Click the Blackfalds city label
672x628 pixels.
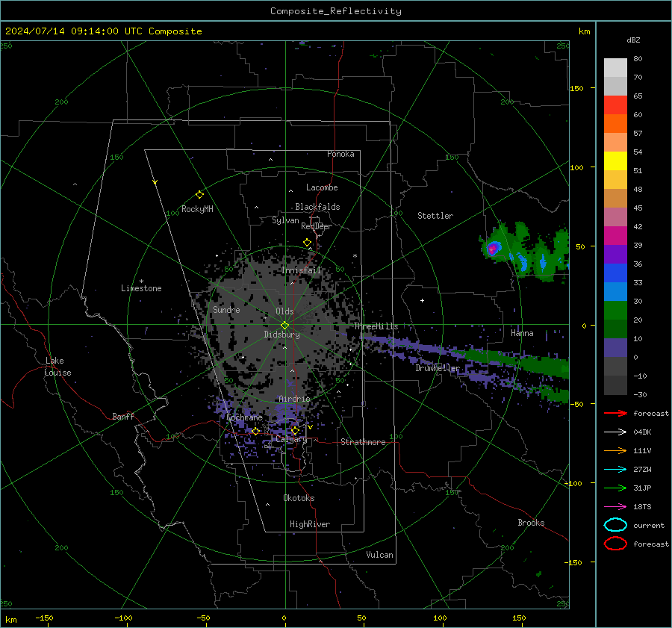coord(317,207)
